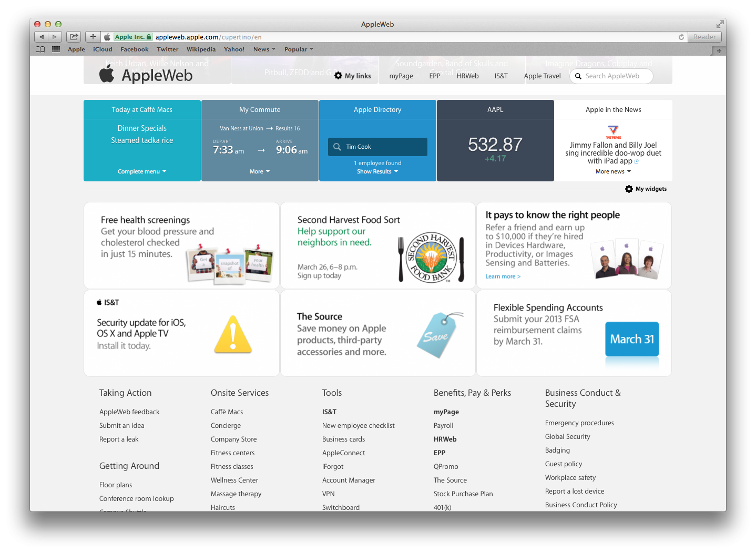Click the Apple Directory search magnifier icon

(x=337, y=147)
